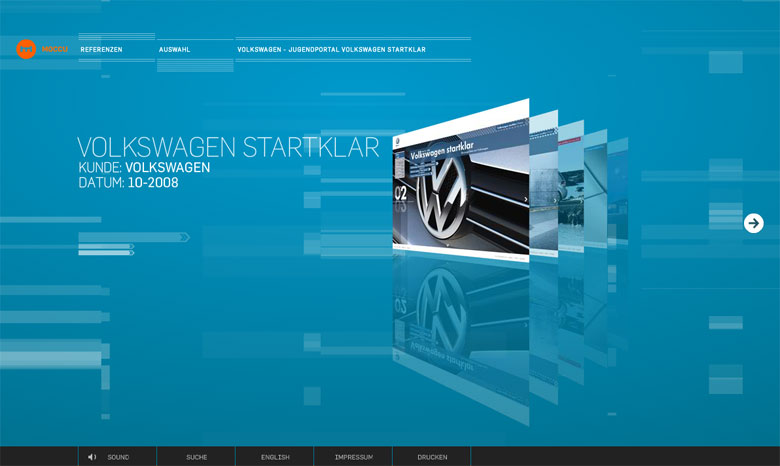Click the VOLKSWAGEN STARTKLAR project heading
This screenshot has width=780, height=466.
coord(228,148)
